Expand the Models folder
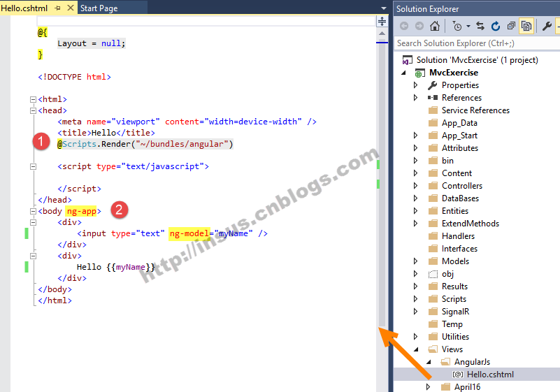Viewport: 560px width, 392px height. point(415,261)
